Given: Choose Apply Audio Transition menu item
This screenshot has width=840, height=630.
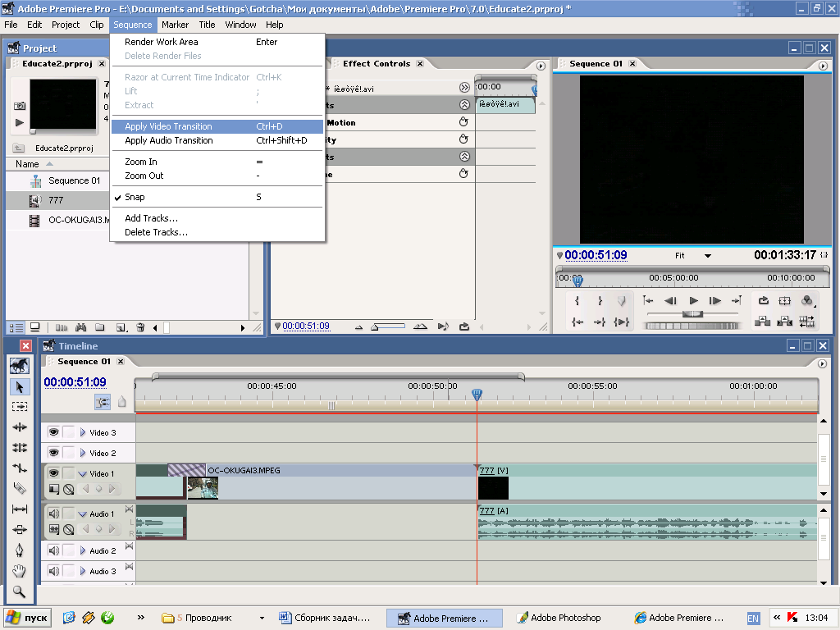Looking at the screenshot, I should [217, 140].
